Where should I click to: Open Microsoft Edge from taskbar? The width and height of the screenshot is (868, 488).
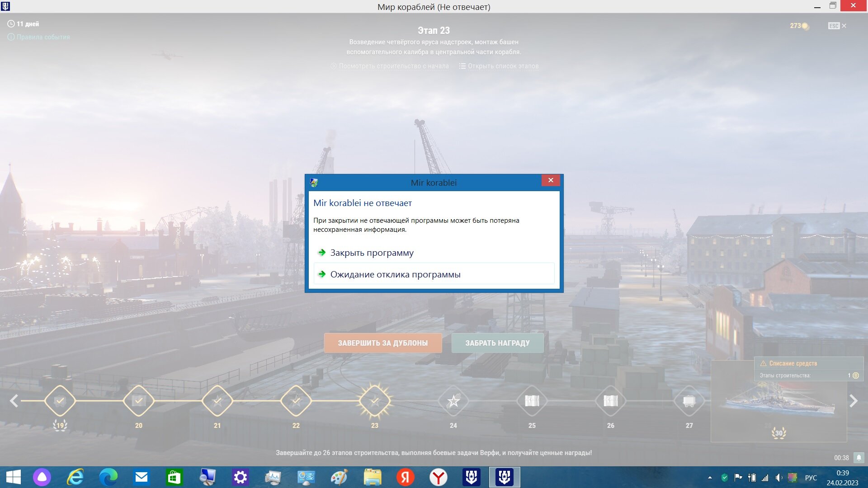(108, 477)
